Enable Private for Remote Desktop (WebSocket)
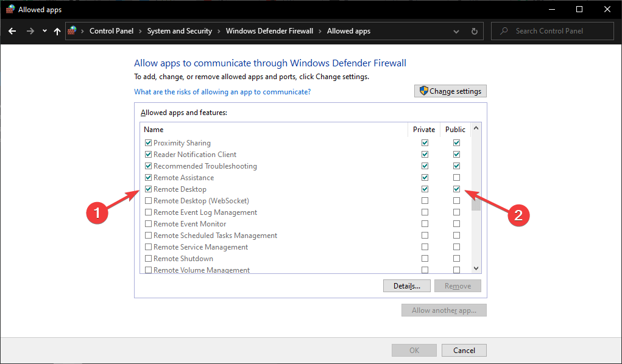The width and height of the screenshot is (622, 364). 425,201
